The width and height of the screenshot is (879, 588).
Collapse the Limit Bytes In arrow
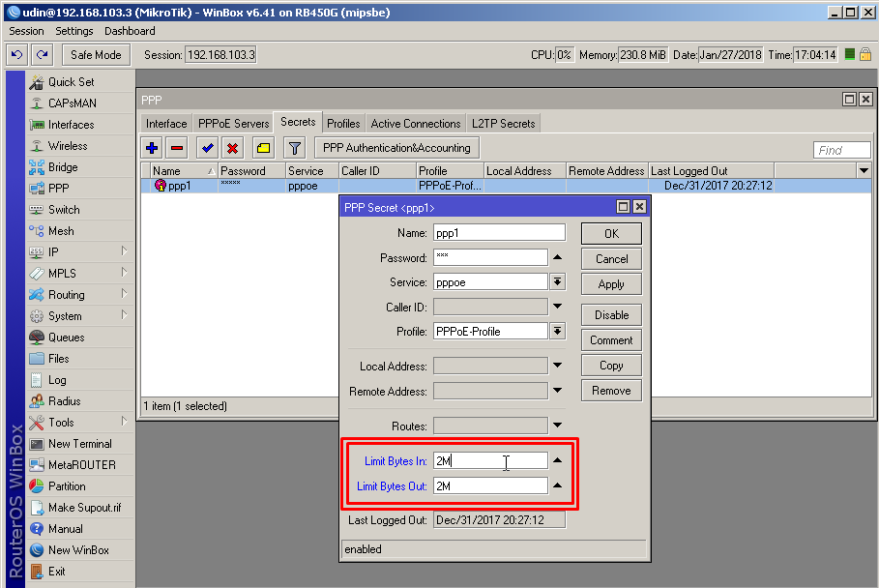(x=557, y=460)
